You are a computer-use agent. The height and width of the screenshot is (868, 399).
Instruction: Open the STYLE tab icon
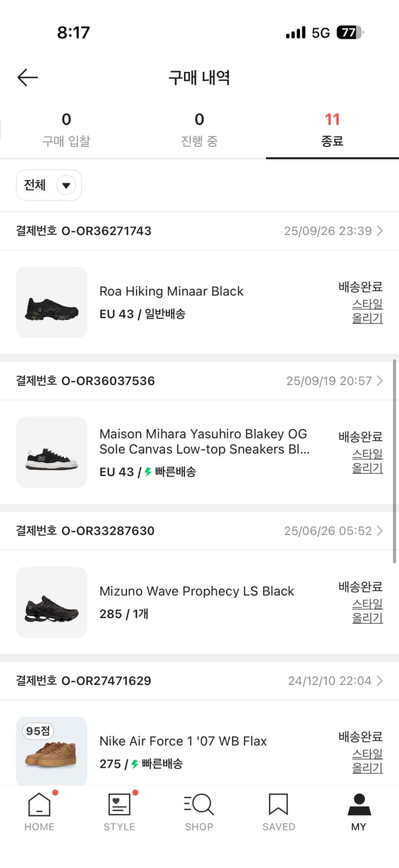click(119, 805)
